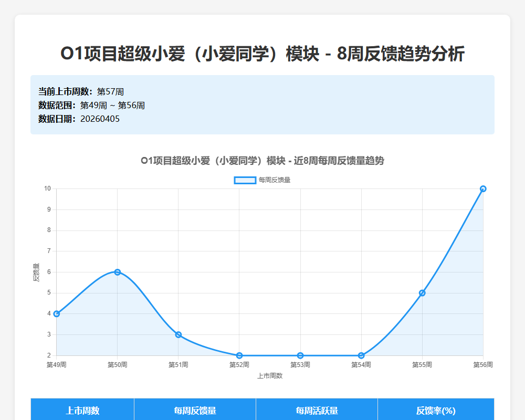
Task: Click the y-axis tick label 7
Action: pos(49,251)
